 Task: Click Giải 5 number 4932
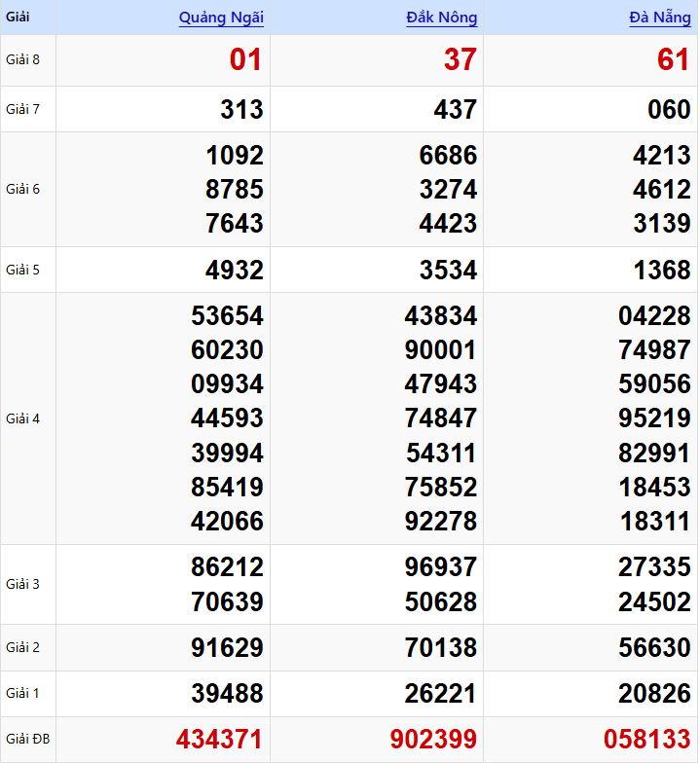tap(235, 270)
